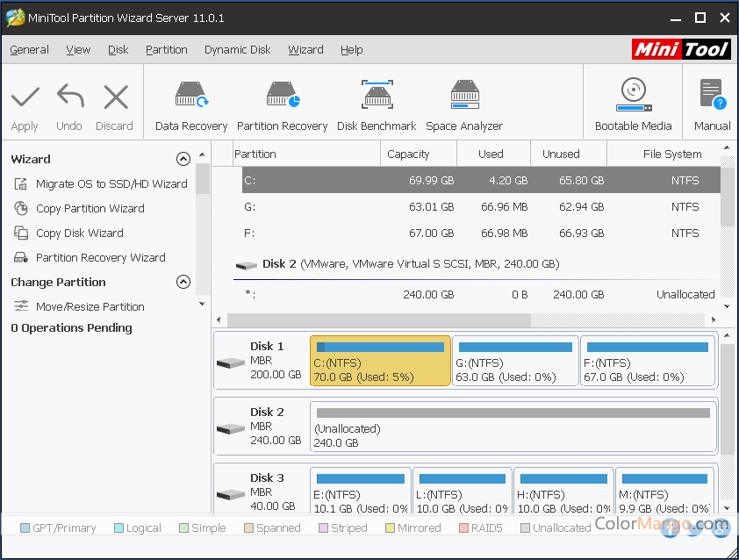Launch Partition Recovery from the toolbar
Viewport: 739px width, 560px height.
click(282, 106)
